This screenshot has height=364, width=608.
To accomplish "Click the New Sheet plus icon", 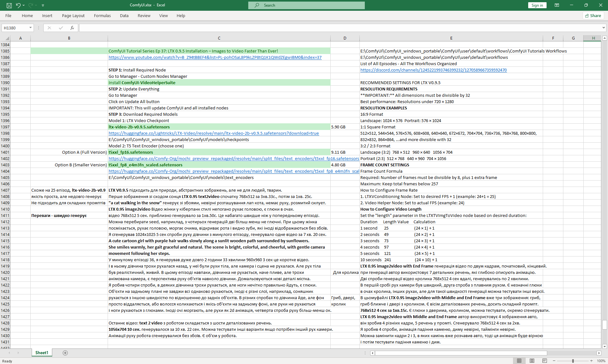I will click(x=65, y=353).
